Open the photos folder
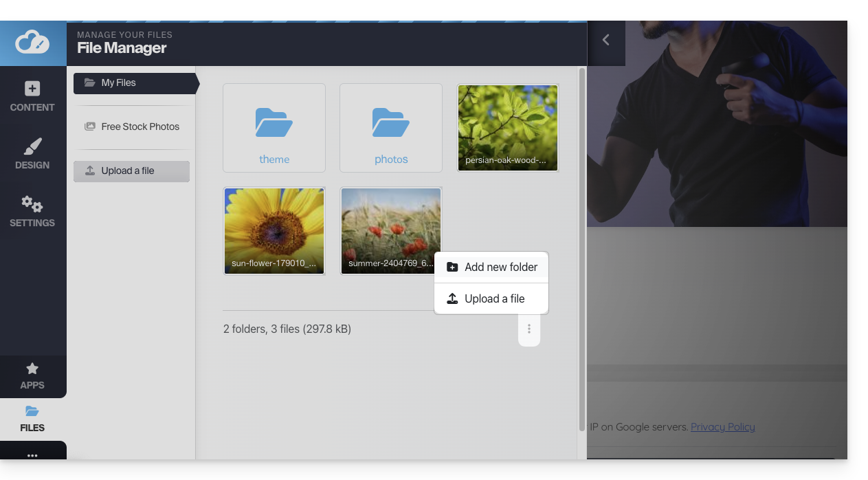Image resolution: width=868 pixels, height=480 pixels. click(391, 128)
